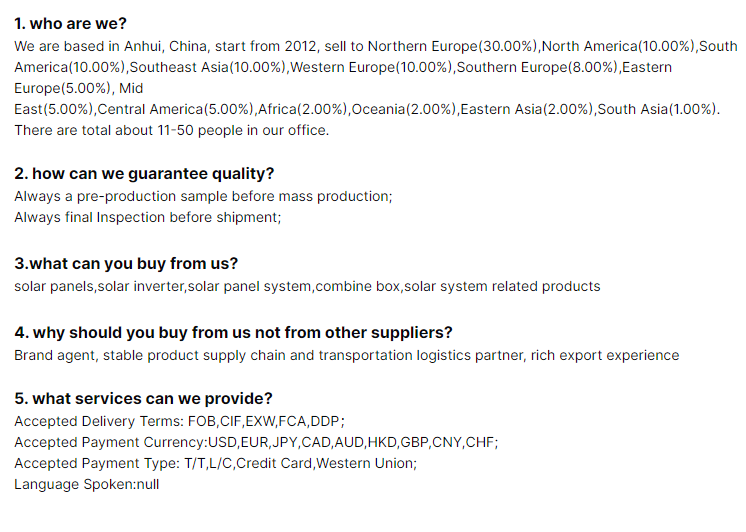Click the '11-50 people in our office' sentence
The image size is (746, 532).
click(172, 130)
